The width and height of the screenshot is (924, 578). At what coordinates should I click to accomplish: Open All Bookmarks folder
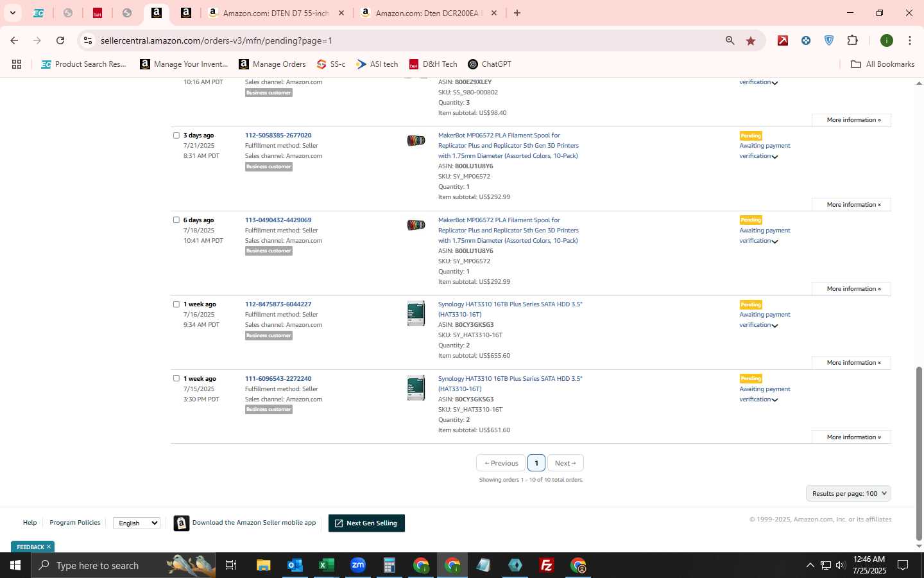click(x=882, y=64)
